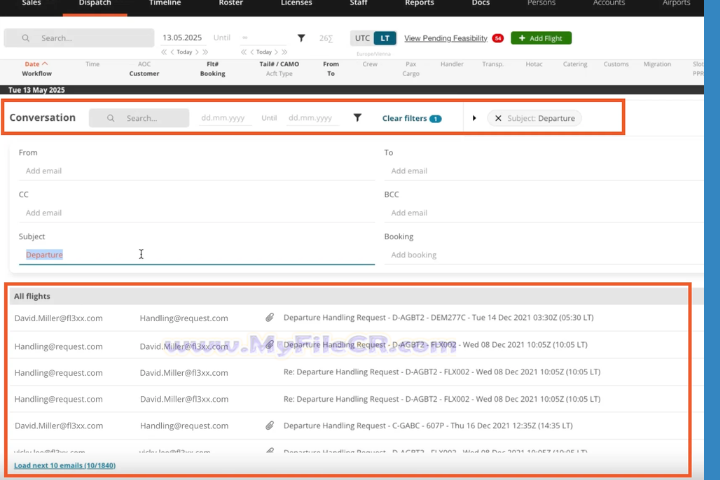Screen dimensions: 720x480
Task: Click the Tue 13 May 2025 date bar
Action: coord(352,90)
